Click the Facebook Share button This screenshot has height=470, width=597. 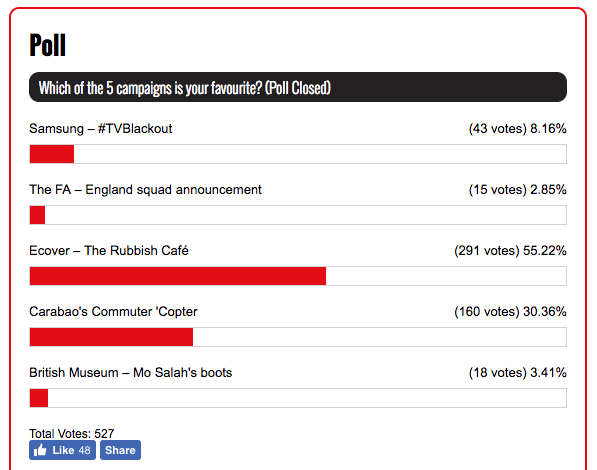click(x=120, y=450)
